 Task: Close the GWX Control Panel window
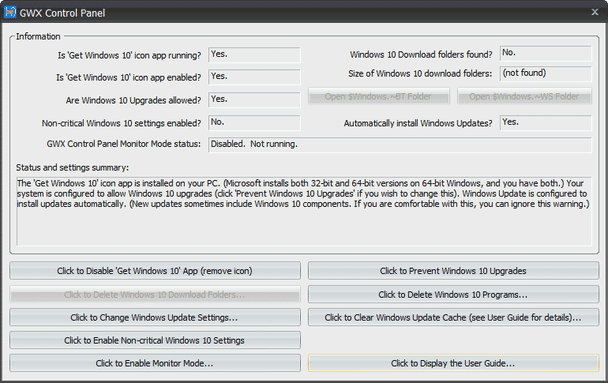pyautogui.click(x=595, y=12)
